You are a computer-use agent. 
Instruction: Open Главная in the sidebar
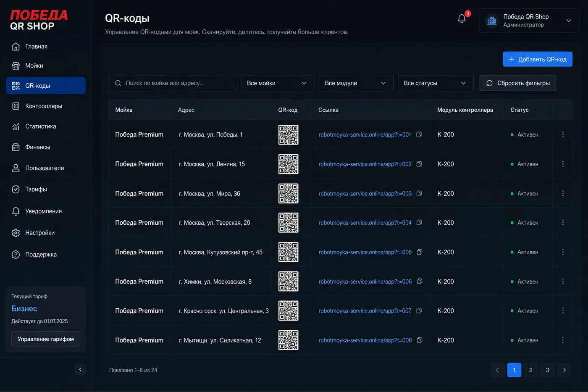pyautogui.click(x=46, y=46)
